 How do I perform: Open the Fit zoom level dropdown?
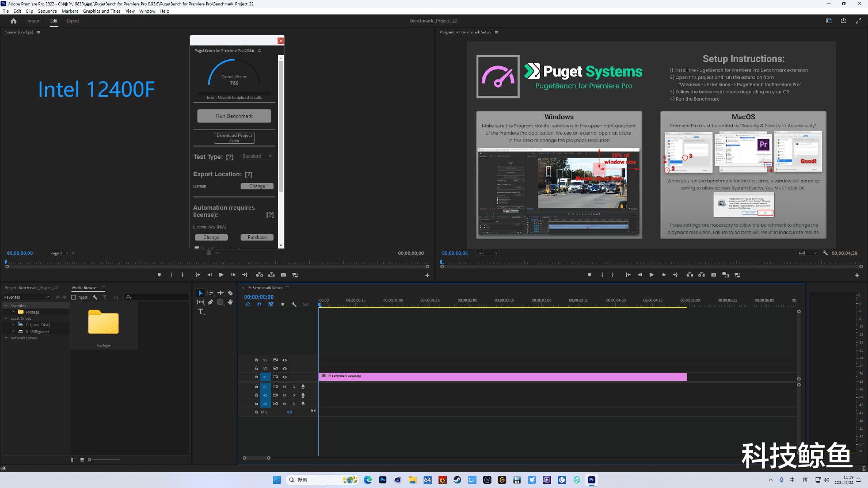[488, 253]
